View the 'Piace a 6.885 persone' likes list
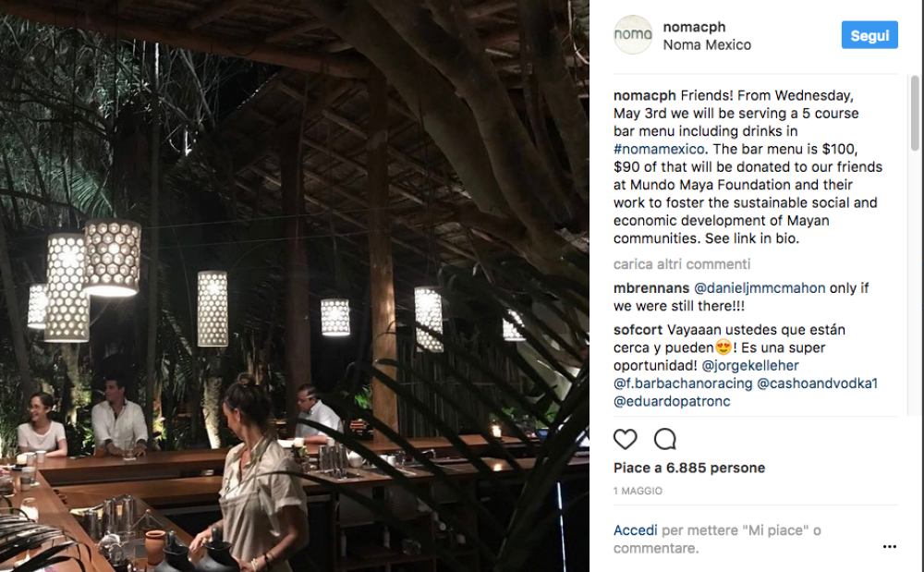The image size is (924, 572). point(689,468)
